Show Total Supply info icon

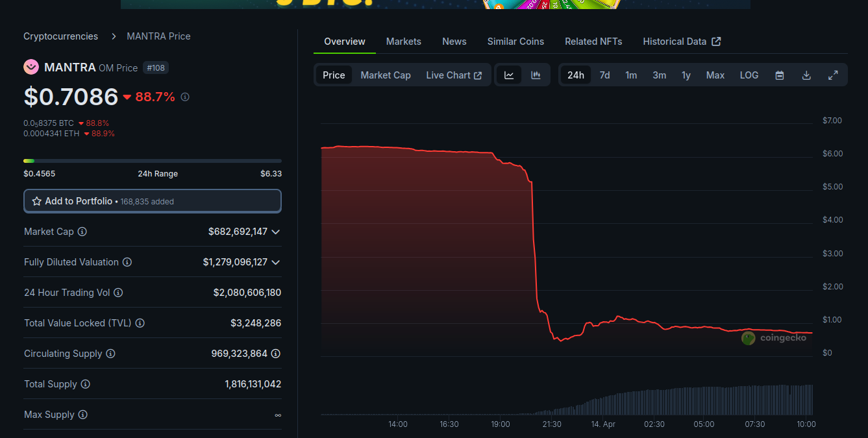click(x=85, y=384)
